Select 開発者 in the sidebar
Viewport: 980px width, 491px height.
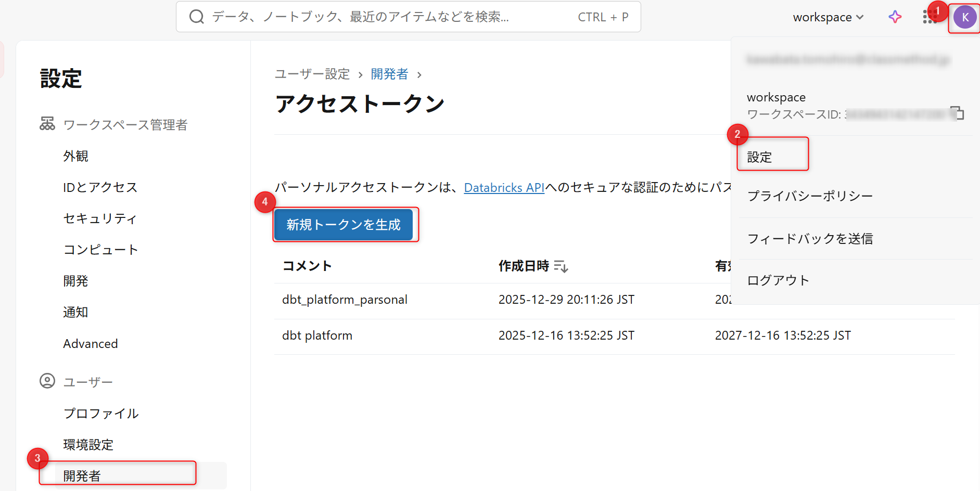(141, 475)
